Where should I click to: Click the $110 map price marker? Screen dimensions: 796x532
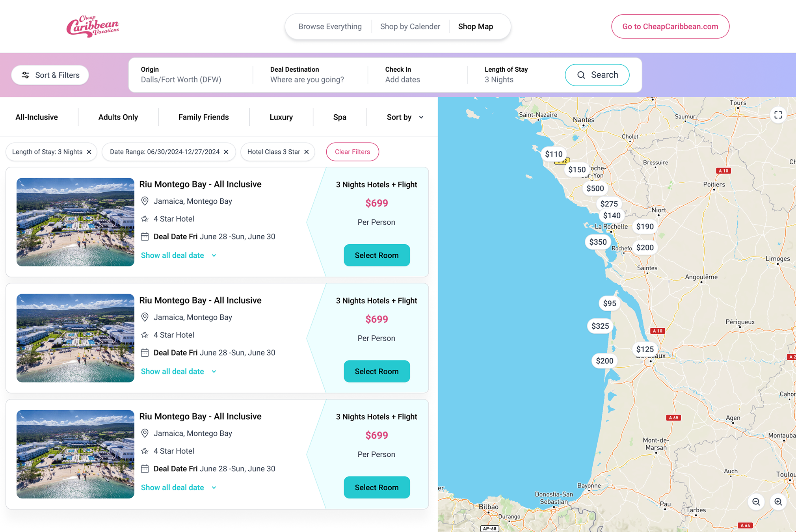point(554,154)
